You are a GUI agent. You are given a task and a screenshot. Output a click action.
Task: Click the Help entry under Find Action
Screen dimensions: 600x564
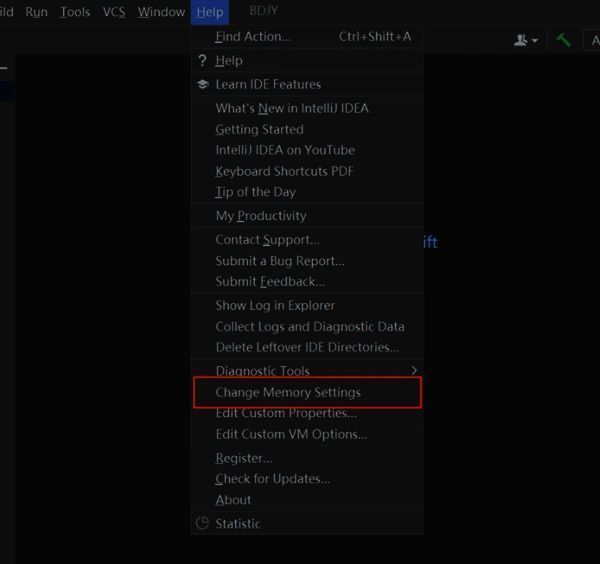pos(307,60)
